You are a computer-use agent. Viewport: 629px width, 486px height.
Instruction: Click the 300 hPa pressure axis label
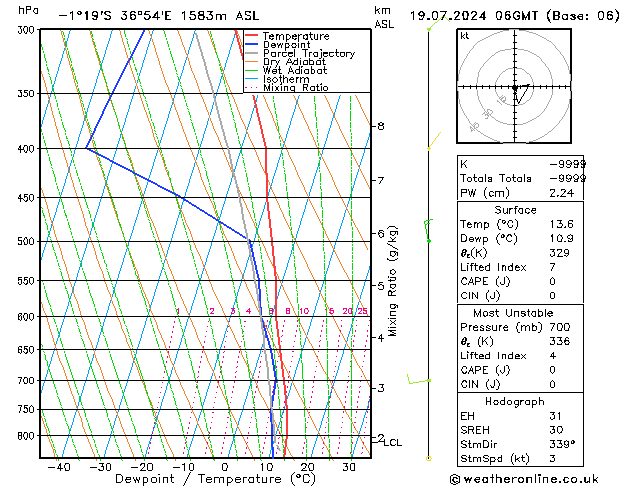26,30
